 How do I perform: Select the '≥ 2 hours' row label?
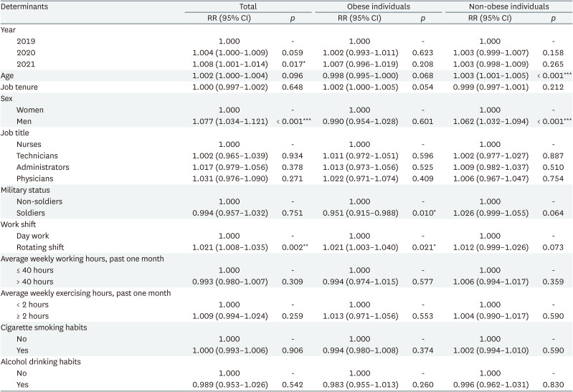pos(33,314)
